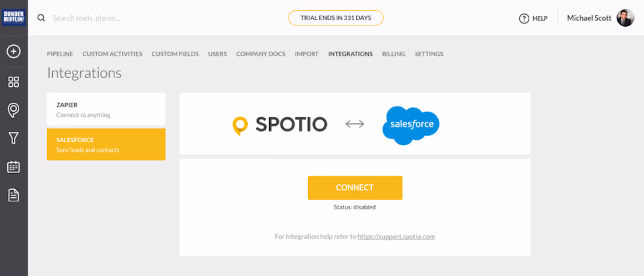Click Michael Scott's avatar photo

[625, 18]
